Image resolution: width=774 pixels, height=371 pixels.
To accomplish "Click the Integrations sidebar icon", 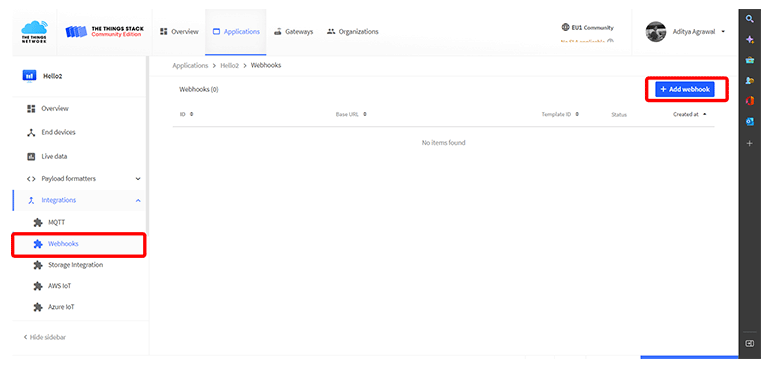I will pos(31,200).
